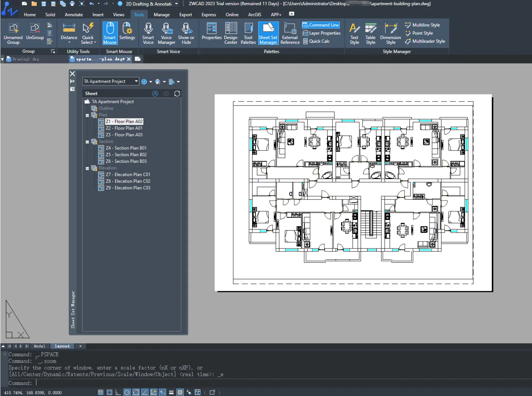Open the Table Style manager
The image size is (532, 396).
point(370,33)
